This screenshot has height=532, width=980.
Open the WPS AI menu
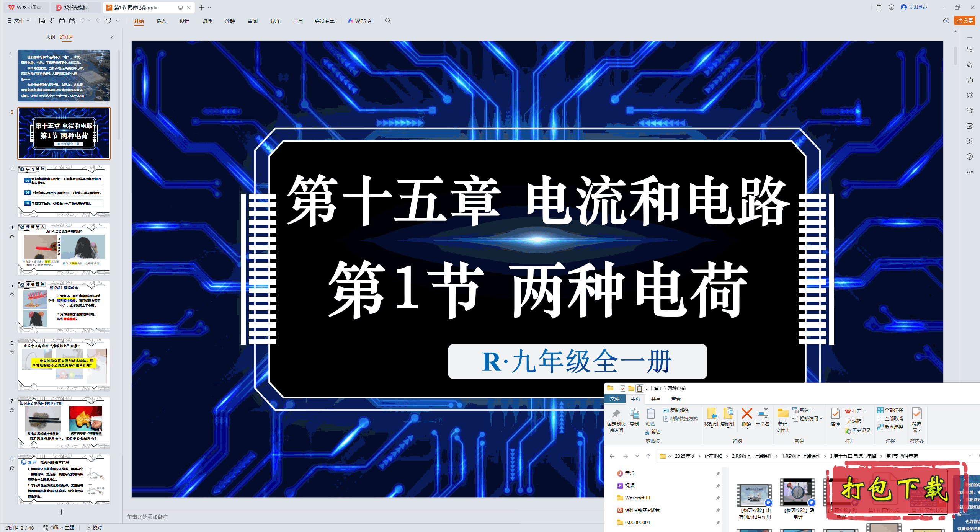pos(360,21)
